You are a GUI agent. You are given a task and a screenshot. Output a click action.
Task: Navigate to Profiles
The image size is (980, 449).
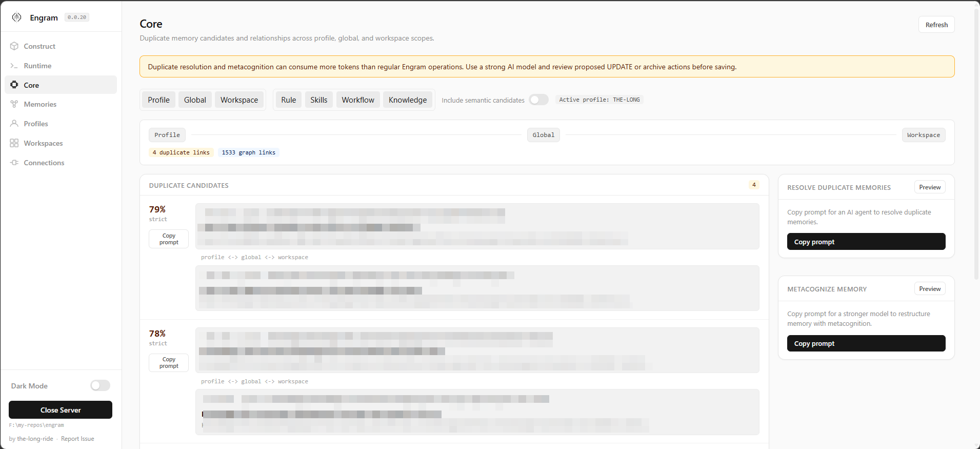coord(61,124)
